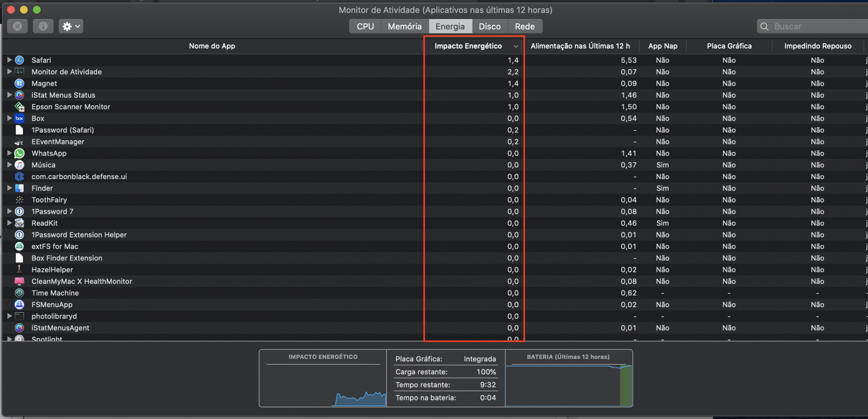Image resolution: width=868 pixels, height=419 pixels.
Task: Click the Epson Scanner Monitor icon
Action: pos(19,107)
